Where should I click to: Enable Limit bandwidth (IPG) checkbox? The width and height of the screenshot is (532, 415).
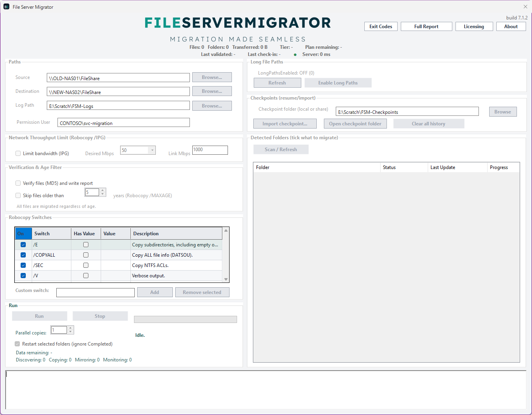tap(18, 154)
